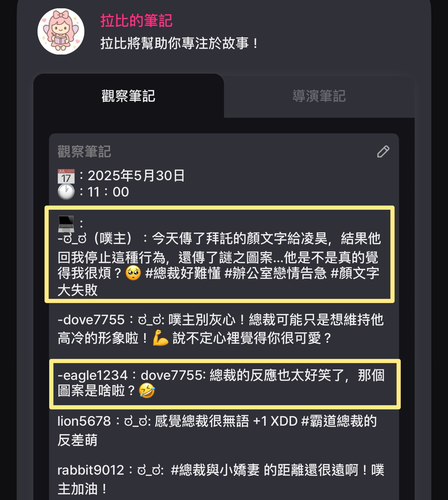
Task: Click hashtag #總裁與小嬌妻
Action: [215, 470]
